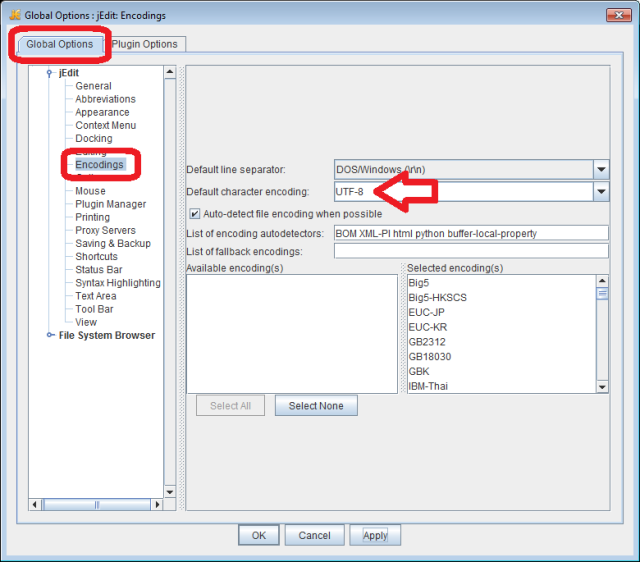Collapse the jEdit tree node
This screenshot has height=562, width=640.
[49, 73]
